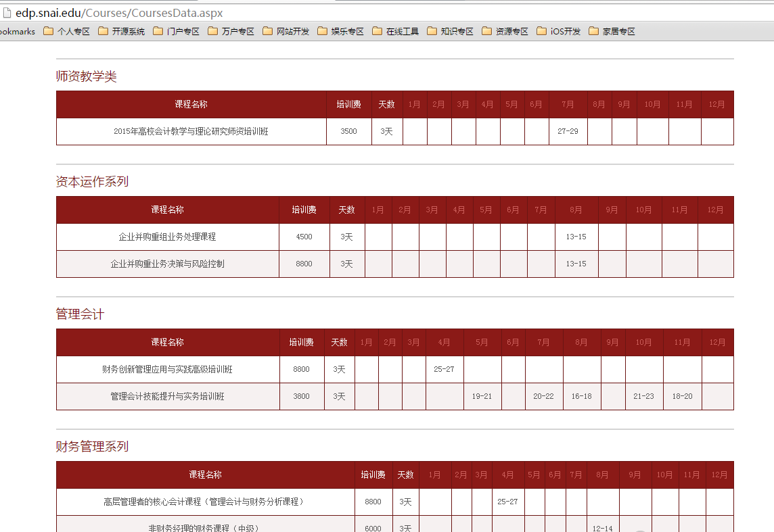Open the 娱乐专区 bookmark folder

(x=340, y=32)
